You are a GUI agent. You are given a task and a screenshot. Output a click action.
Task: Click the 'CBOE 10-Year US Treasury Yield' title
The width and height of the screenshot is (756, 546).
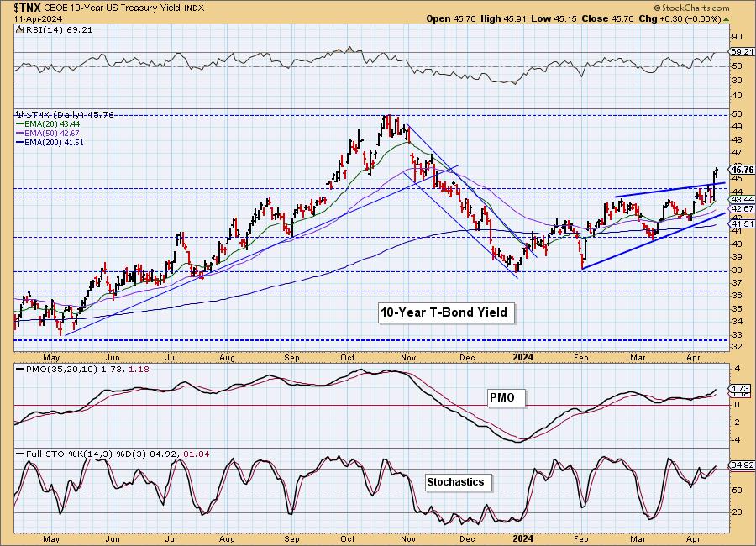pyautogui.click(x=113, y=8)
